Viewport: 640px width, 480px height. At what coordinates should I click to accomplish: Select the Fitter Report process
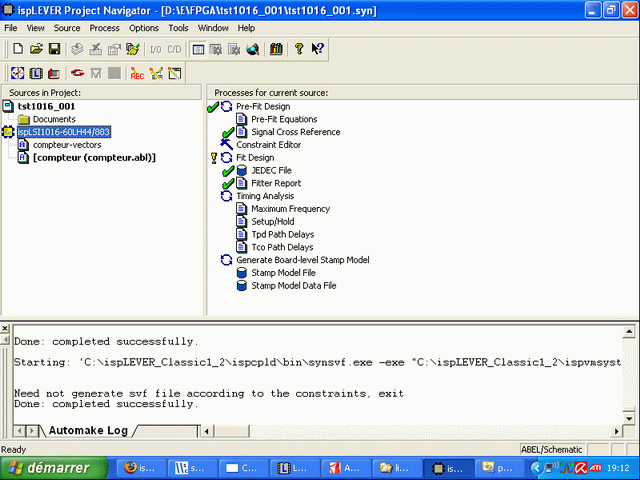tap(275, 184)
